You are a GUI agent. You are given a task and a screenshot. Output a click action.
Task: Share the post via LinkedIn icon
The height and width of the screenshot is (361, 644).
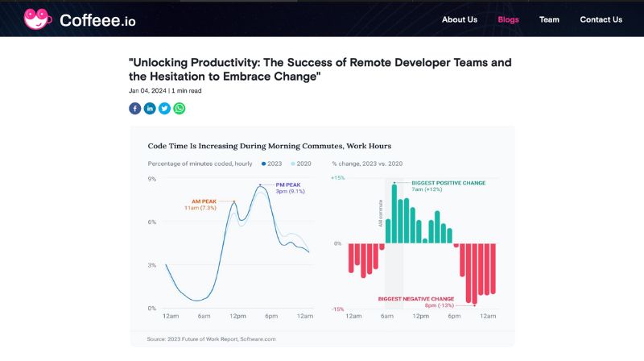(x=150, y=108)
